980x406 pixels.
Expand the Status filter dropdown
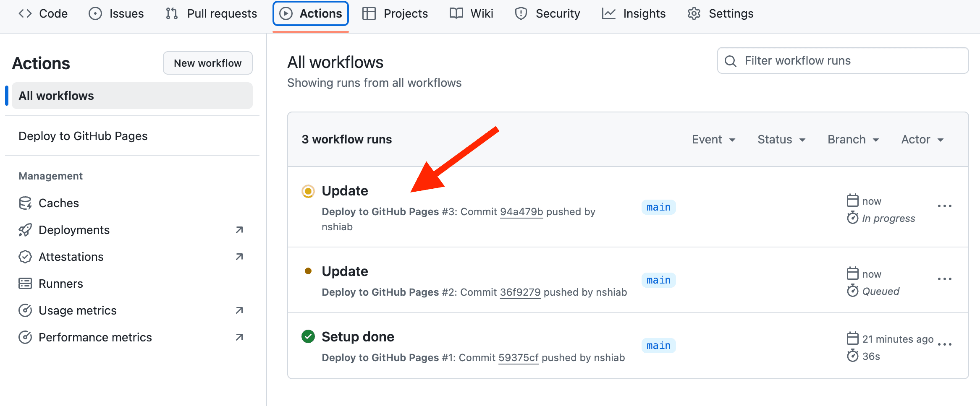pyautogui.click(x=782, y=139)
